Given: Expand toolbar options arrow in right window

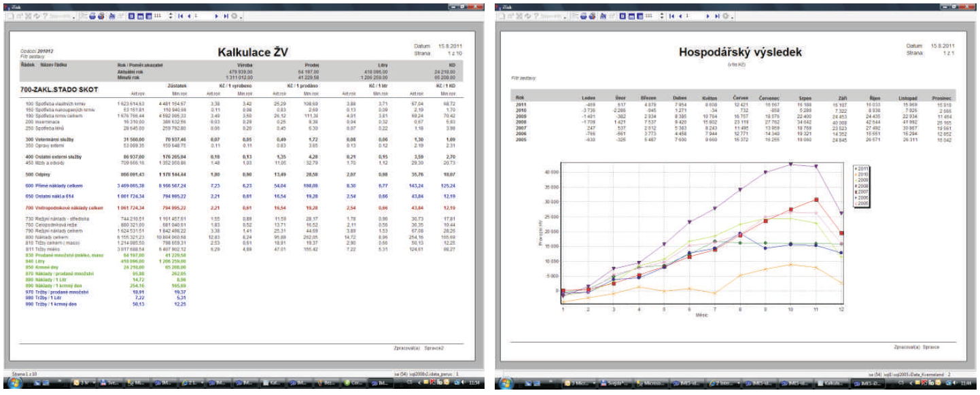Looking at the screenshot, I should click(x=732, y=15).
